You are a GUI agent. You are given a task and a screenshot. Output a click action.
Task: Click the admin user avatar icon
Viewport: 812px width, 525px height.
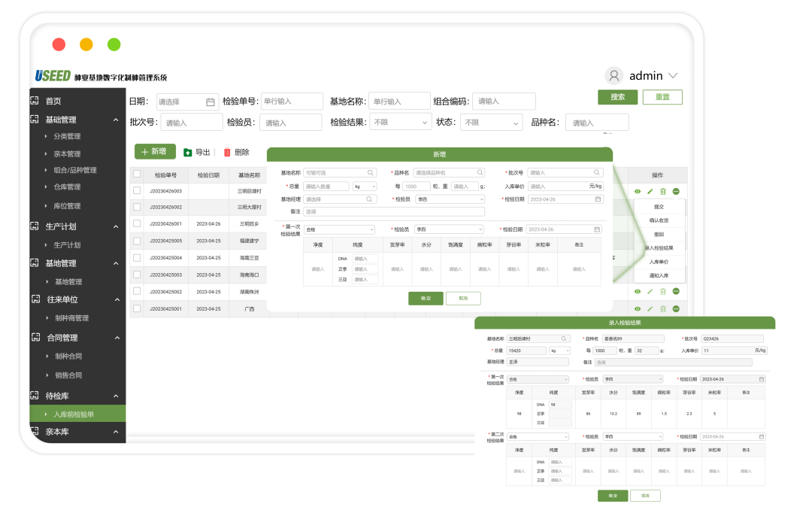click(x=614, y=76)
